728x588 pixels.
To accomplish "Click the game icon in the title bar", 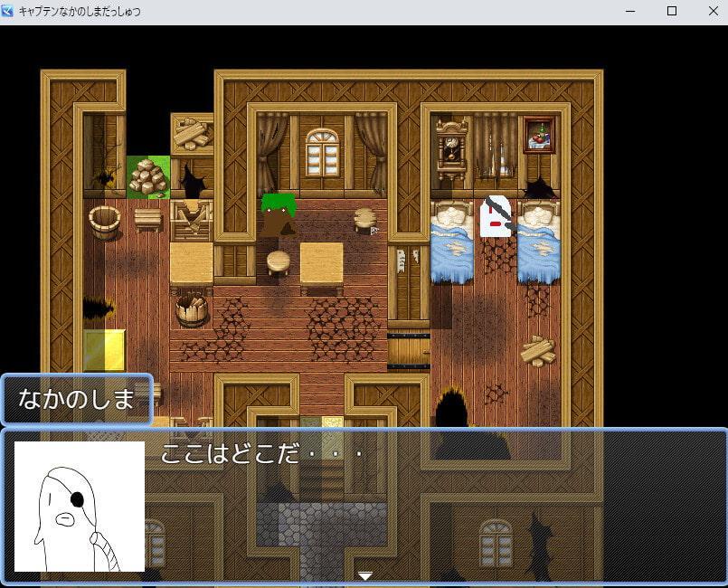I will click(x=8, y=12).
